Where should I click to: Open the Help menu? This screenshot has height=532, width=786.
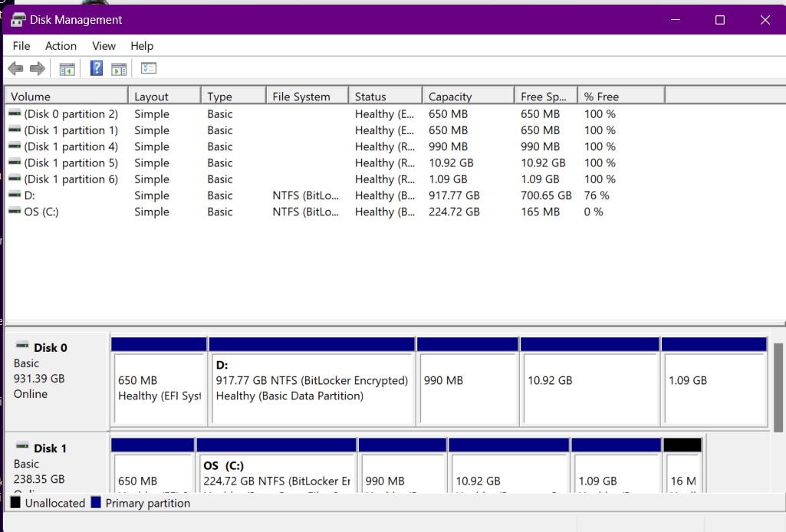point(142,46)
